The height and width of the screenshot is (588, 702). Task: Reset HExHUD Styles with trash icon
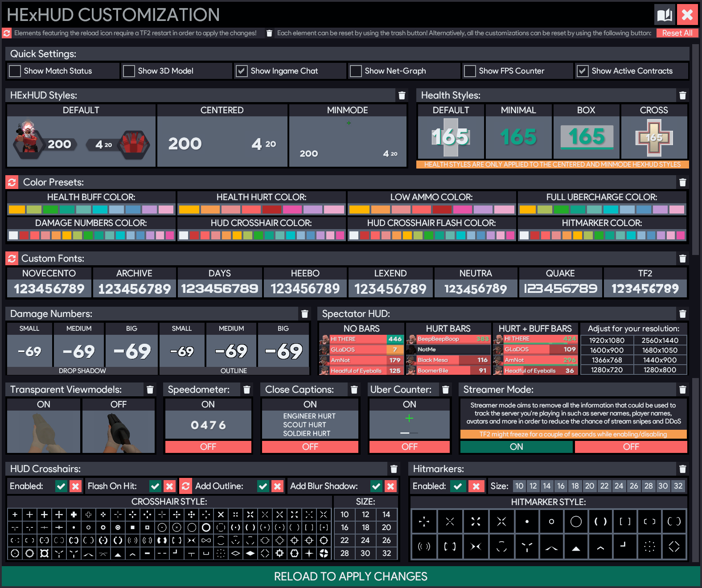pos(402,95)
